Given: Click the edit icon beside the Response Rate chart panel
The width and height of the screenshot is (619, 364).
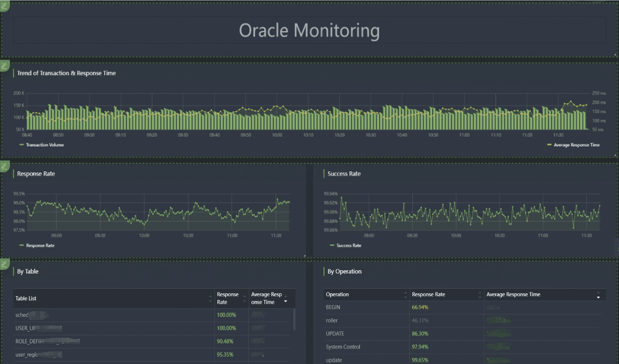Looking at the screenshot, I should pos(4,166).
